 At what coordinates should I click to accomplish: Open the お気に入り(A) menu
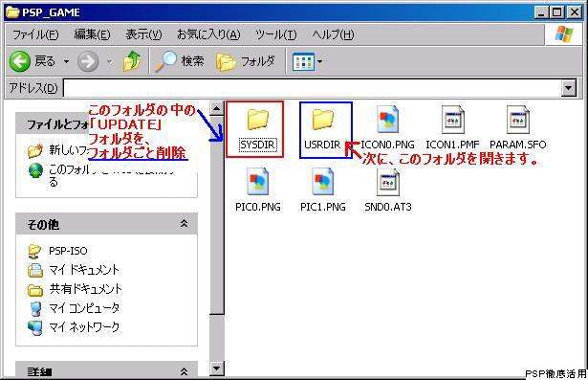(208, 34)
